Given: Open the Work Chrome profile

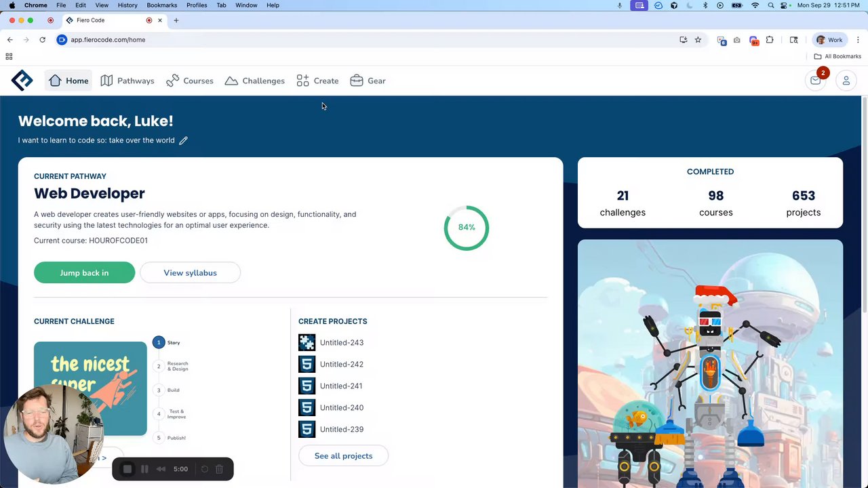Looking at the screenshot, I should 829,40.
